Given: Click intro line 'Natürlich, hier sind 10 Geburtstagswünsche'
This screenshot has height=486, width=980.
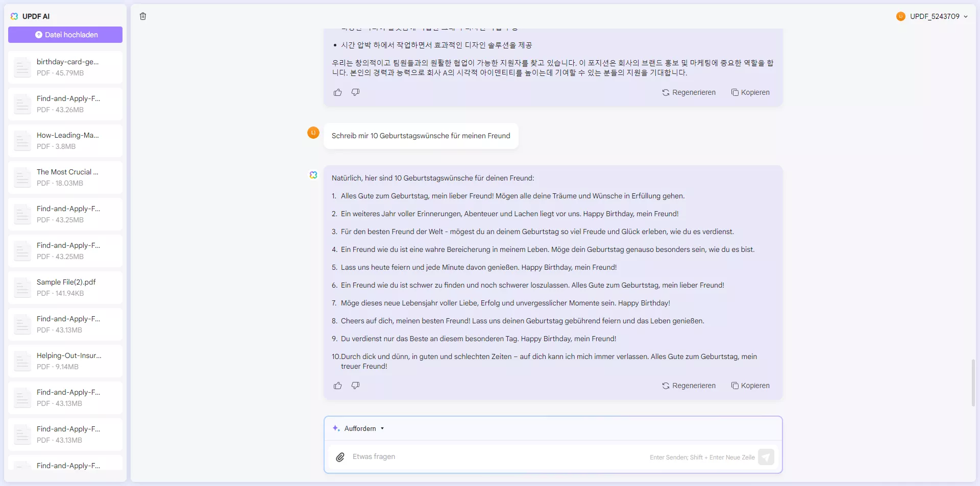Looking at the screenshot, I should pyautogui.click(x=433, y=178).
